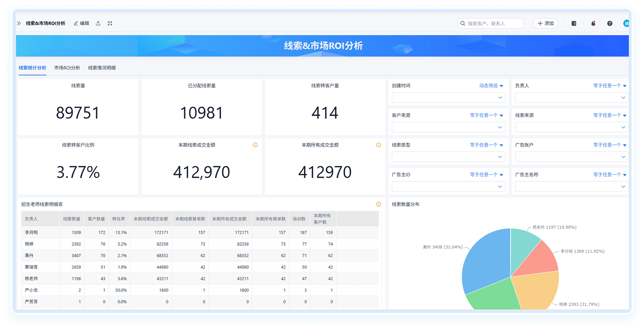Open the help question mark icon
The image size is (644, 329).
(x=610, y=24)
